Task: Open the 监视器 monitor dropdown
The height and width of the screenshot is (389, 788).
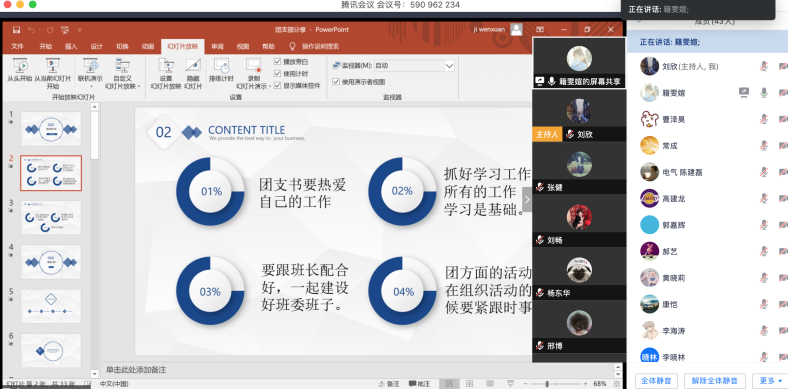Action: (415, 66)
